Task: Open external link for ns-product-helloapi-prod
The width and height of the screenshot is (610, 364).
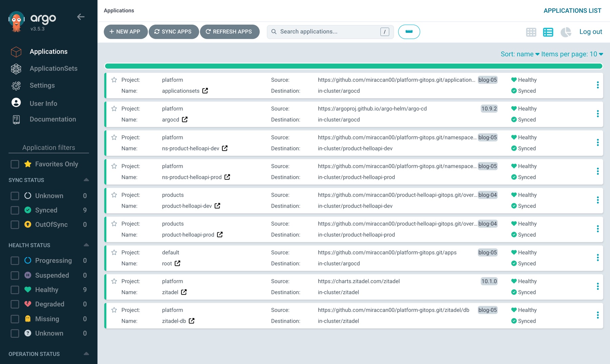Action: tap(227, 177)
